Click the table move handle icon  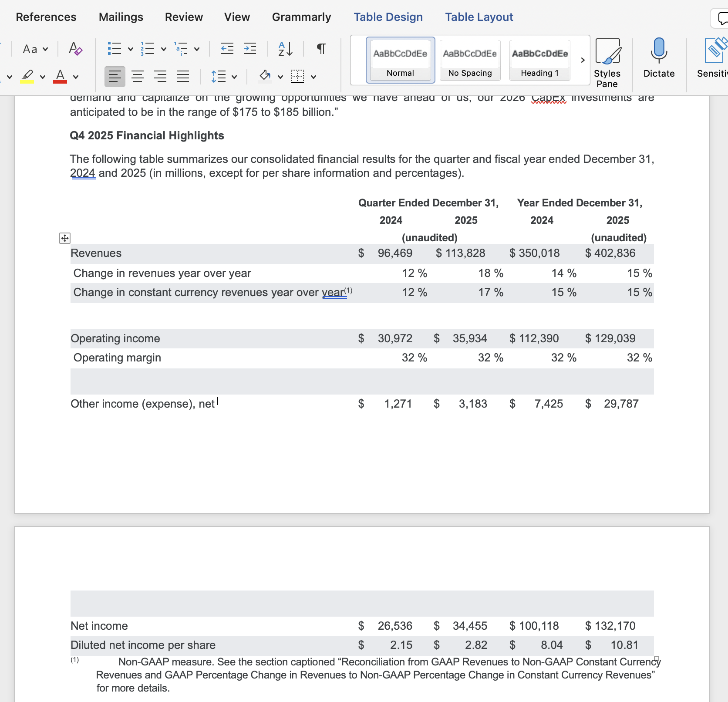point(64,238)
